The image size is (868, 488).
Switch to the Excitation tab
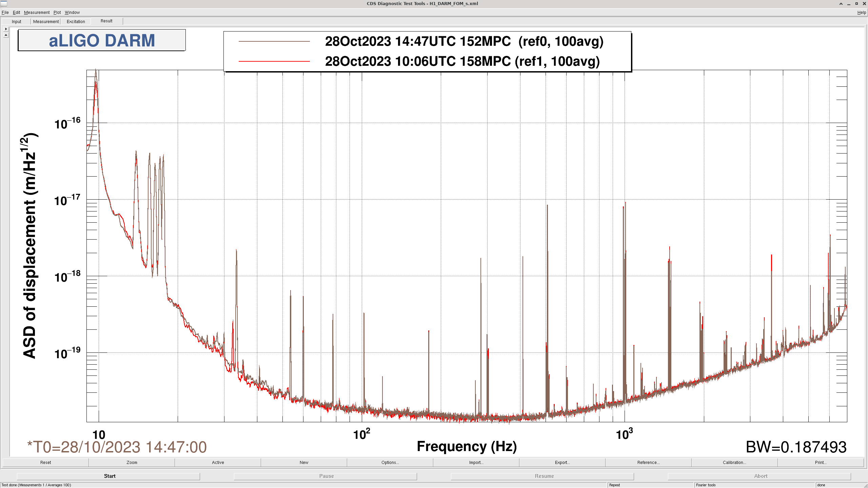pos(76,21)
